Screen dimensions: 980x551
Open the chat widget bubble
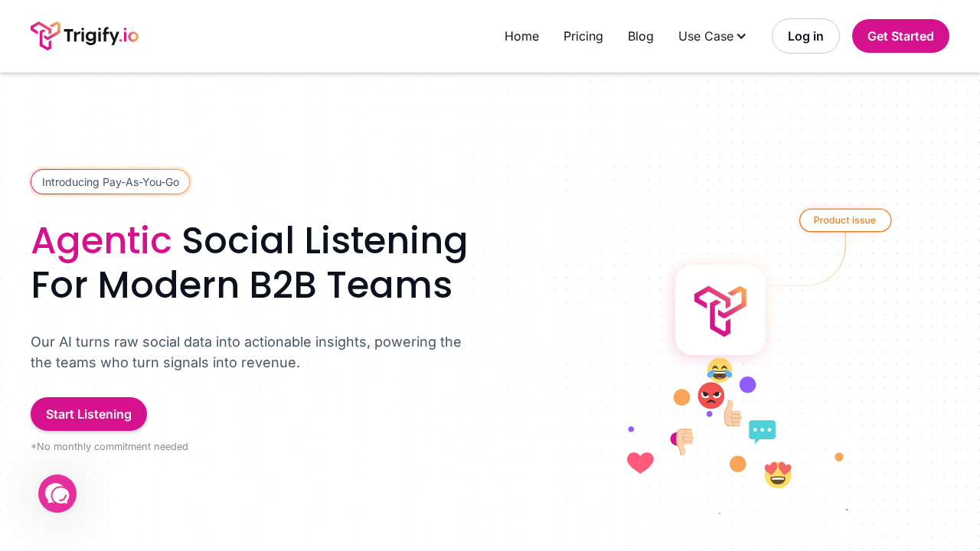57,494
